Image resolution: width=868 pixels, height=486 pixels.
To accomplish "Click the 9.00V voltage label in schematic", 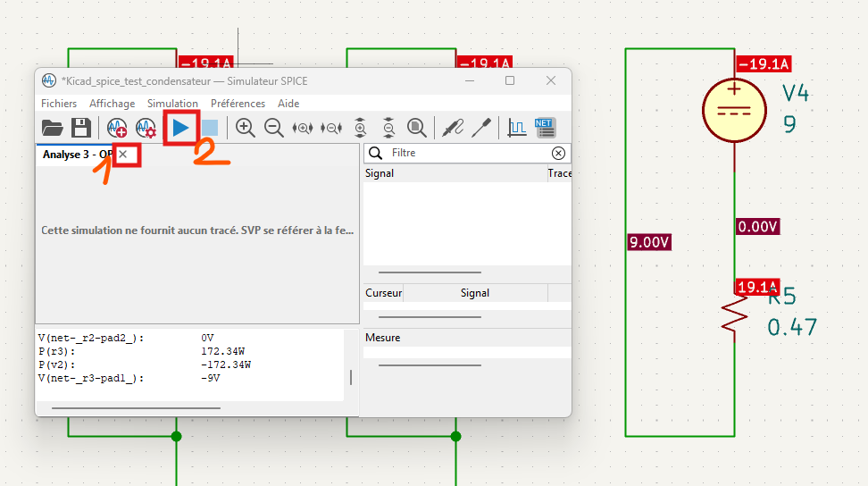I will (x=649, y=242).
